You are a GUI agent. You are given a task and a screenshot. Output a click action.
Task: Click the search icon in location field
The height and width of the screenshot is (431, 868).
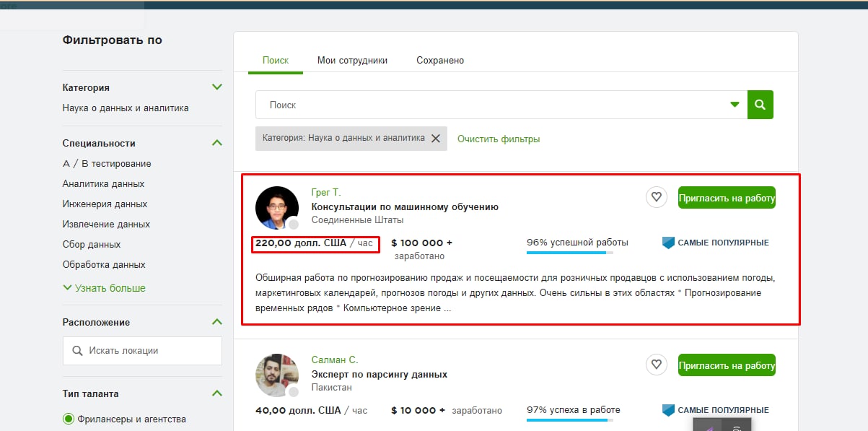pos(77,351)
